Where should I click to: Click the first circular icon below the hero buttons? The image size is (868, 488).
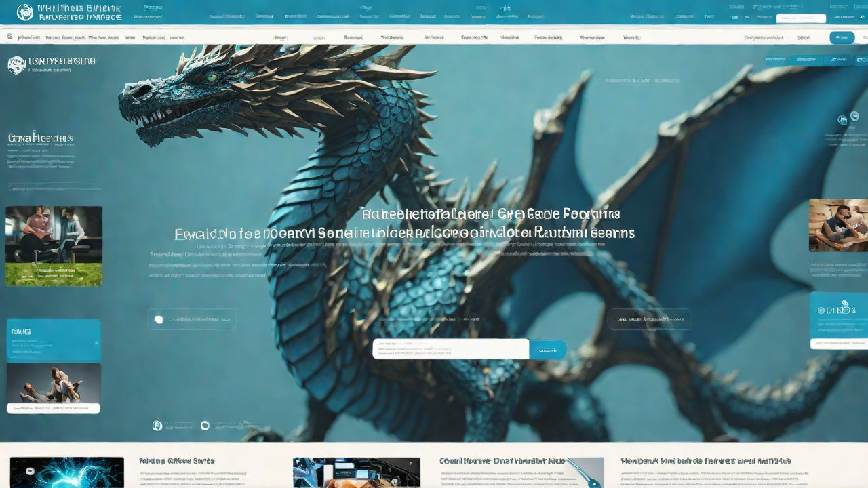coord(157,425)
